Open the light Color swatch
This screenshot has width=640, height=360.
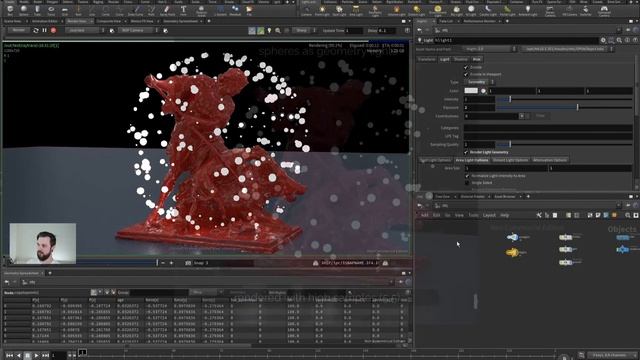point(471,91)
